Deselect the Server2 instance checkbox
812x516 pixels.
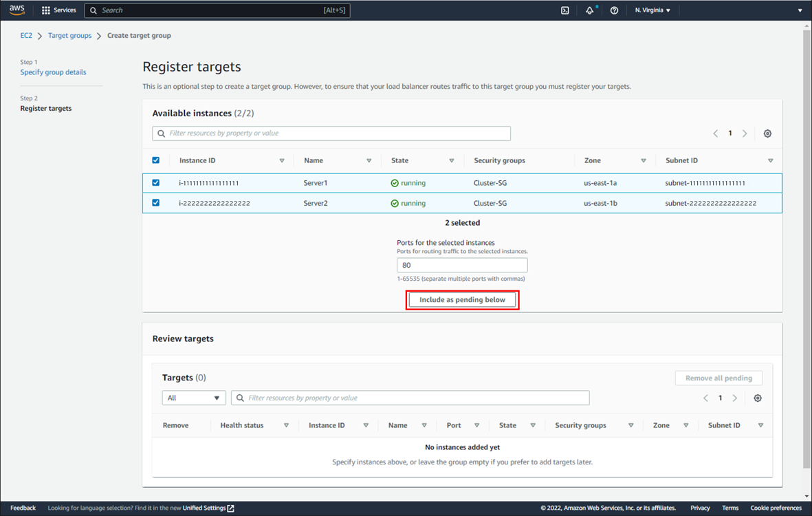point(155,202)
